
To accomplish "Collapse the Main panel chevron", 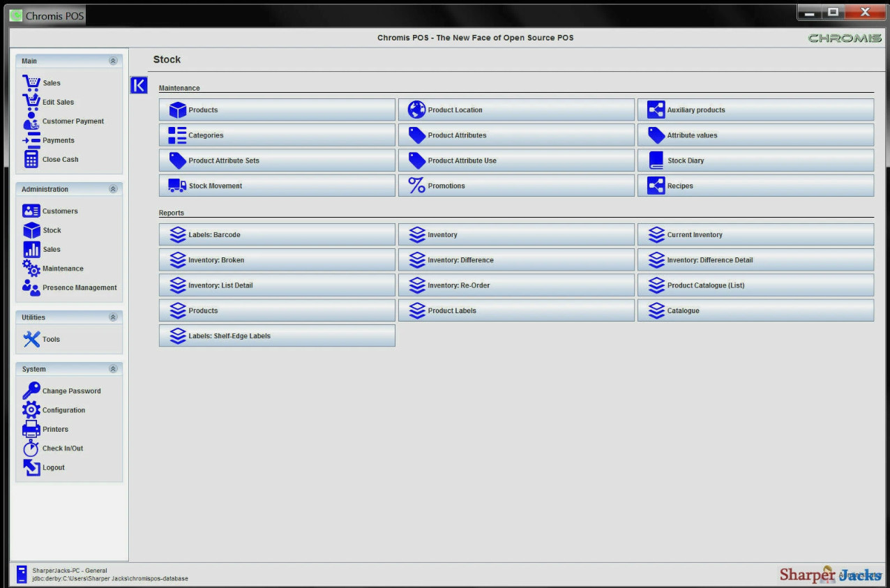I will pos(113,61).
